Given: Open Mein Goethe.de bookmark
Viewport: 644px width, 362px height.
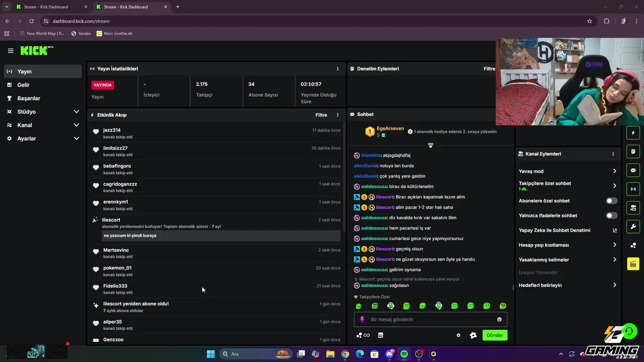Looking at the screenshot, I should pyautogui.click(x=114, y=34).
